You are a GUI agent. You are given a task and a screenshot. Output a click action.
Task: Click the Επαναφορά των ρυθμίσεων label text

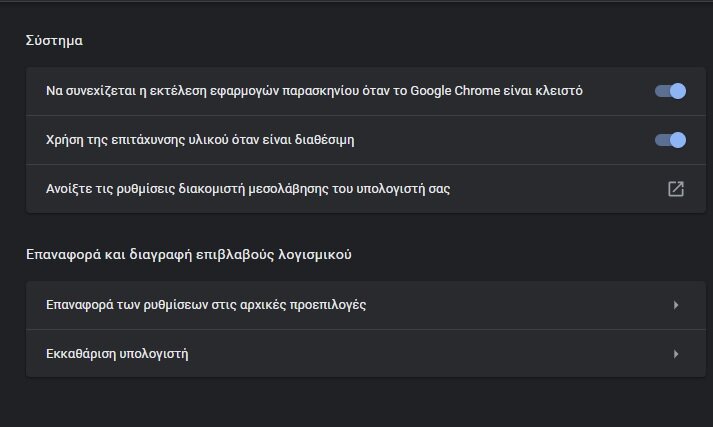coord(206,305)
